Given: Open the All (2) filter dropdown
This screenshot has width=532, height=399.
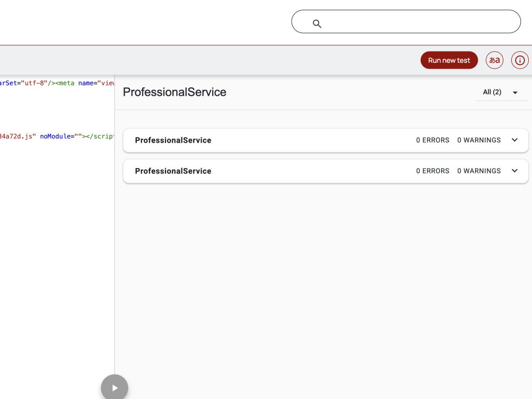Looking at the screenshot, I should point(502,92).
